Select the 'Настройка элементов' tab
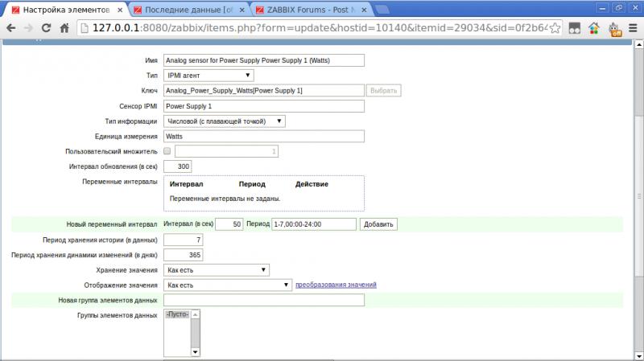The height and width of the screenshot is (361, 644). pos(66,10)
